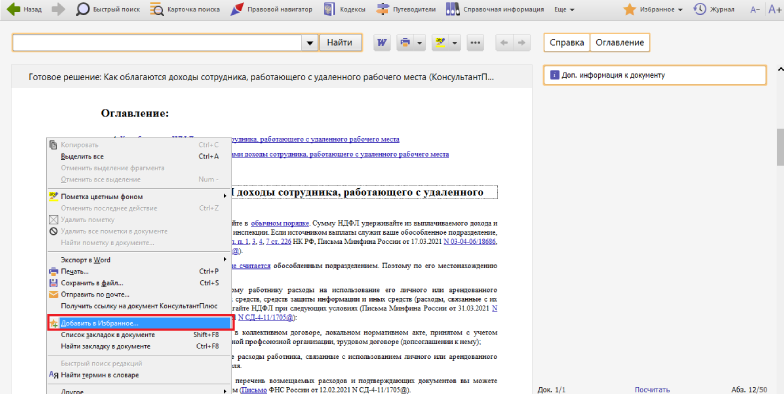Click the document title header bar
The image size is (784, 394).
(272, 77)
